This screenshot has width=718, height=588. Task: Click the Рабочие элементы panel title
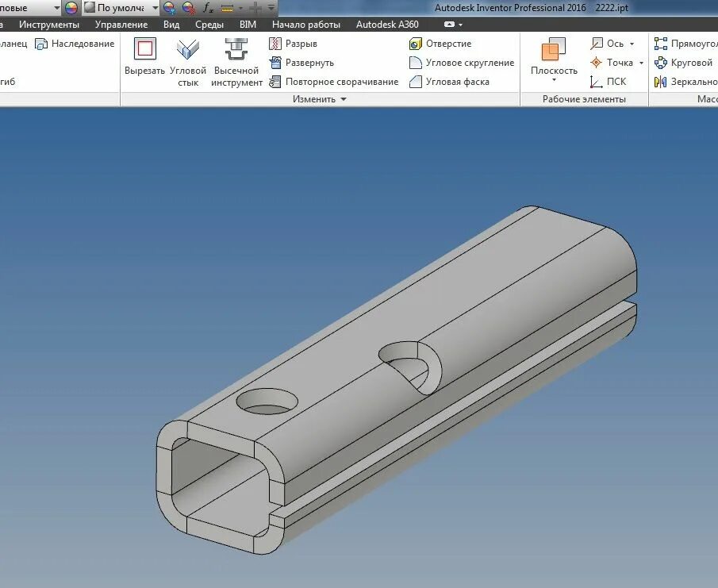[584, 99]
